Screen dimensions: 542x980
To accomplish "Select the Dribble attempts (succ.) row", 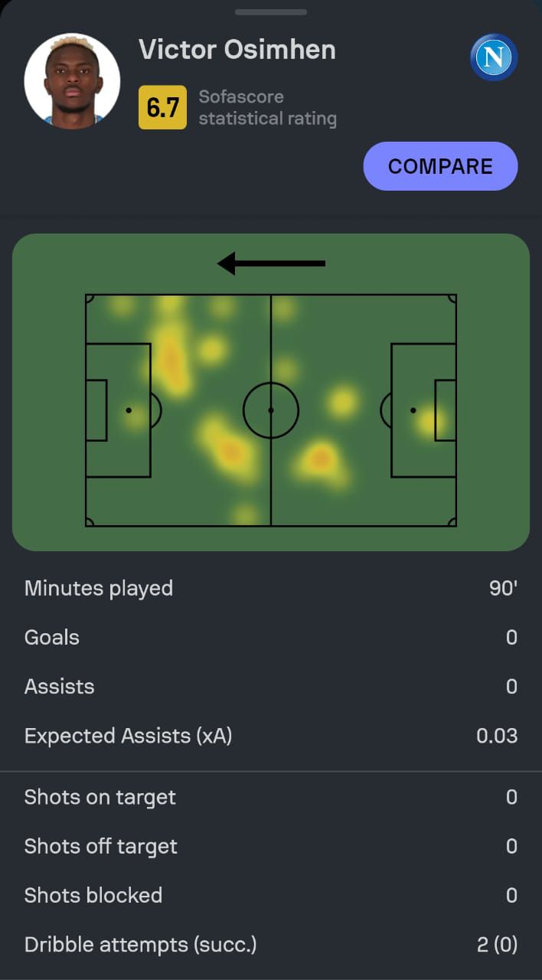I will pos(271,945).
